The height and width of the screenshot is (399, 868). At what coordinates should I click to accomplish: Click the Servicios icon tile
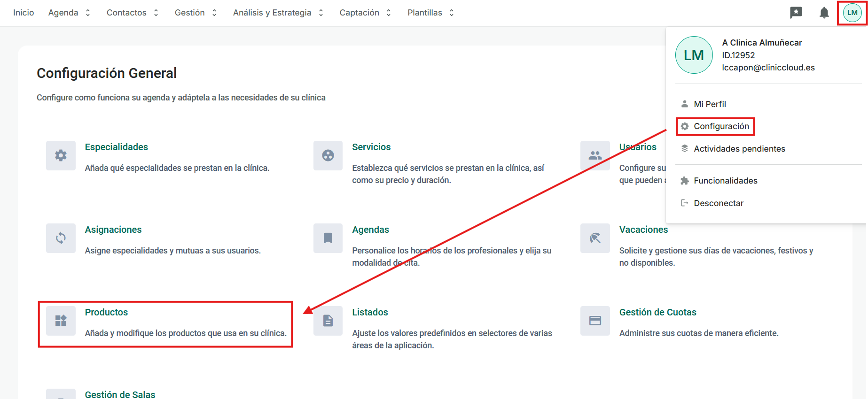point(328,155)
